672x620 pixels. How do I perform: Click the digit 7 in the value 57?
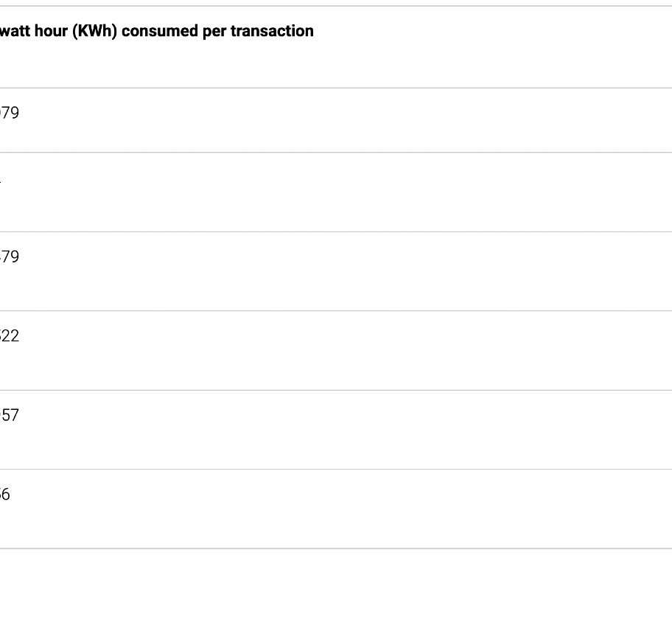15,415
